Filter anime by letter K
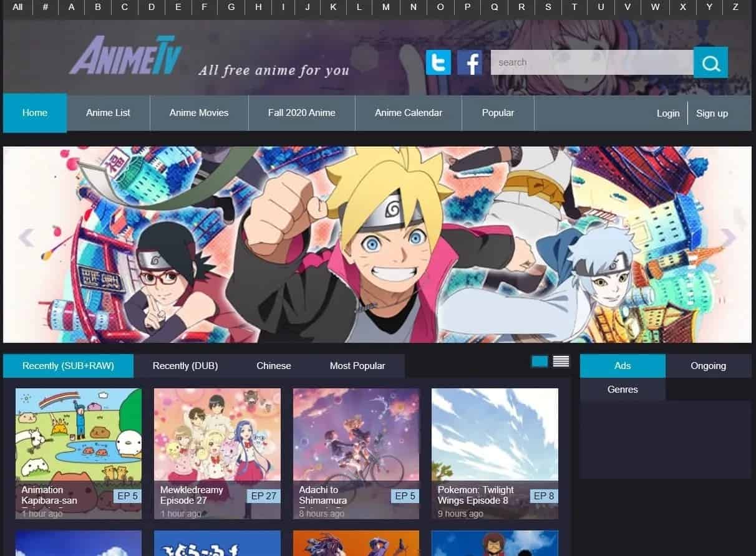Image resolution: width=756 pixels, height=556 pixels. point(333,7)
